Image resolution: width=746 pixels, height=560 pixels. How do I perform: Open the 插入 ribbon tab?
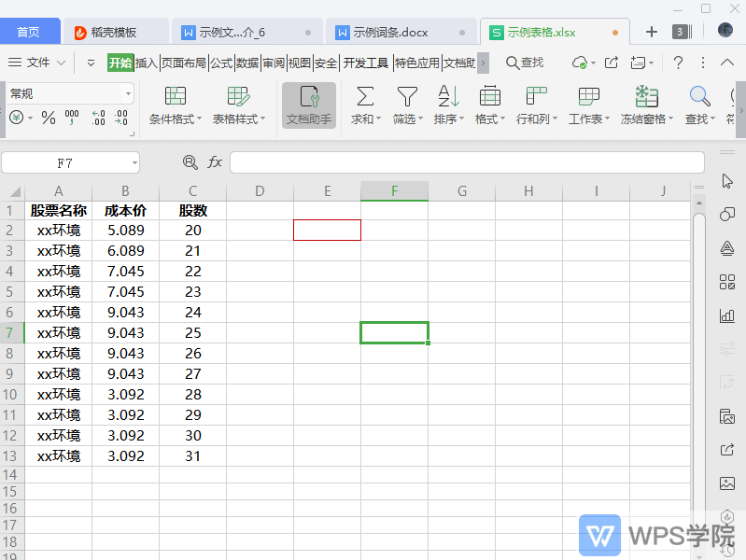147,63
